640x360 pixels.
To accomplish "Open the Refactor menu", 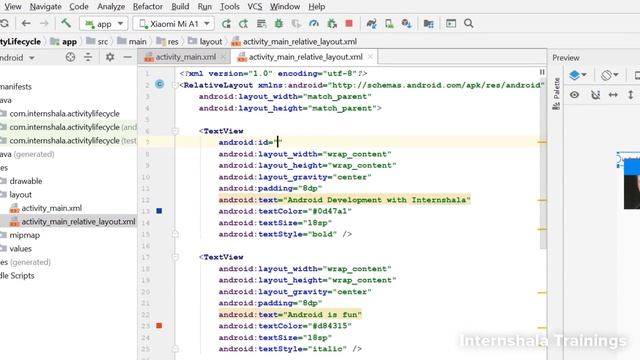I will coord(148,7).
